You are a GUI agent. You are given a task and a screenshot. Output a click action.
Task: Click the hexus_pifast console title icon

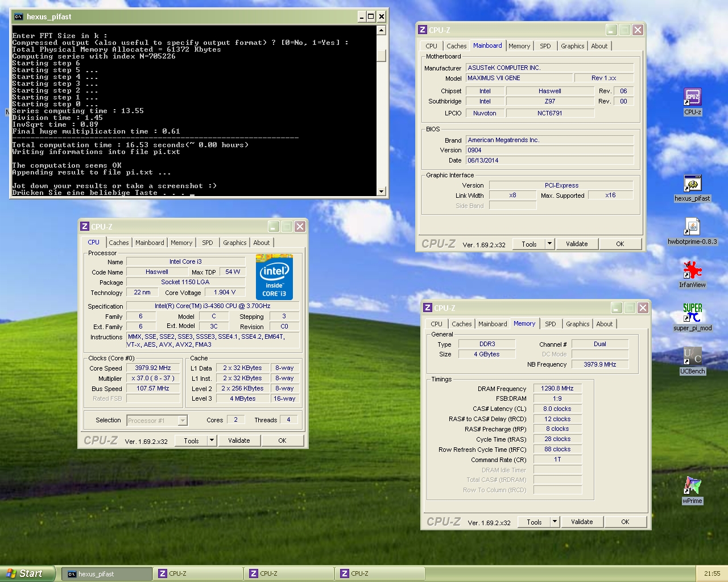coord(18,16)
